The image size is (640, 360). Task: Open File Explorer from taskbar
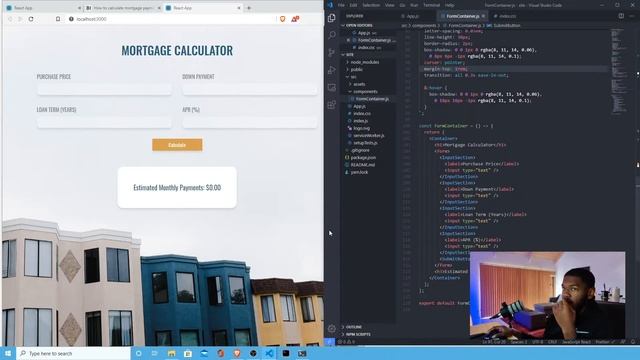point(171,353)
